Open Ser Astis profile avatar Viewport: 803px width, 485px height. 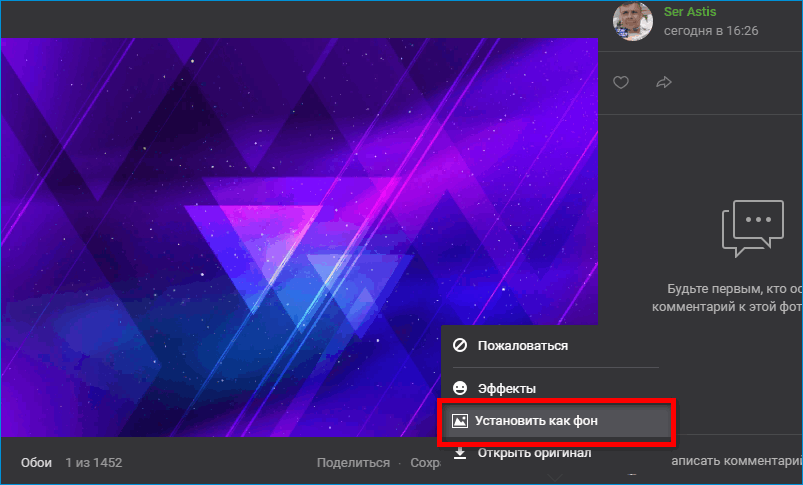pos(633,22)
